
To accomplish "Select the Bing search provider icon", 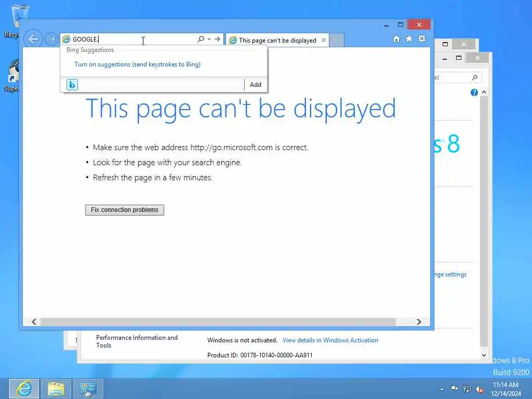I will click(72, 85).
